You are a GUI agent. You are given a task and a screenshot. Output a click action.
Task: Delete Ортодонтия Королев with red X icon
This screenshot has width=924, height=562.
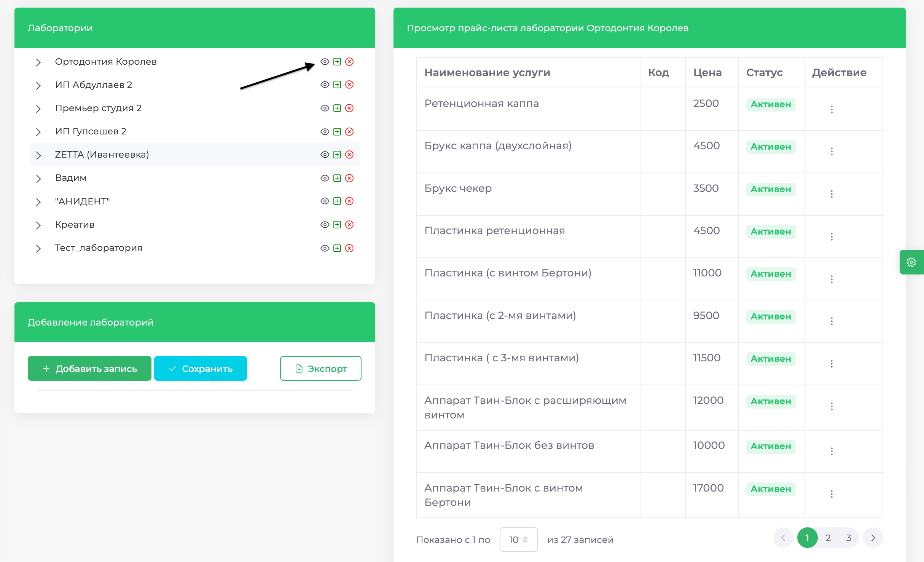(x=349, y=62)
